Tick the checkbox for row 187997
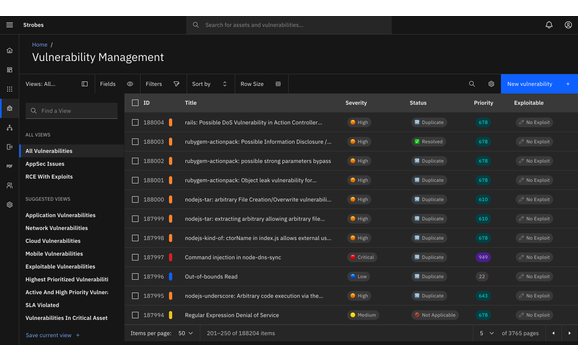 (x=135, y=257)
